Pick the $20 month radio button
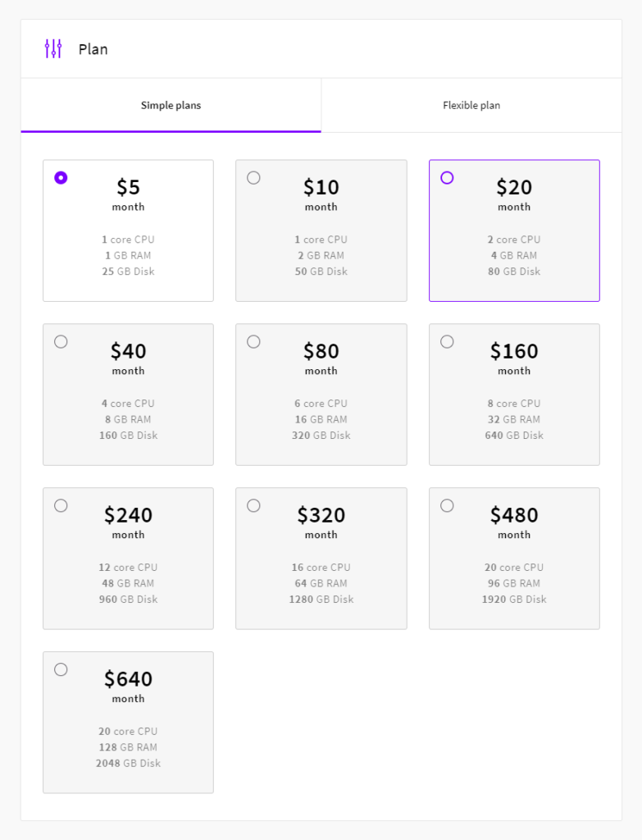 pyautogui.click(x=447, y=177)
